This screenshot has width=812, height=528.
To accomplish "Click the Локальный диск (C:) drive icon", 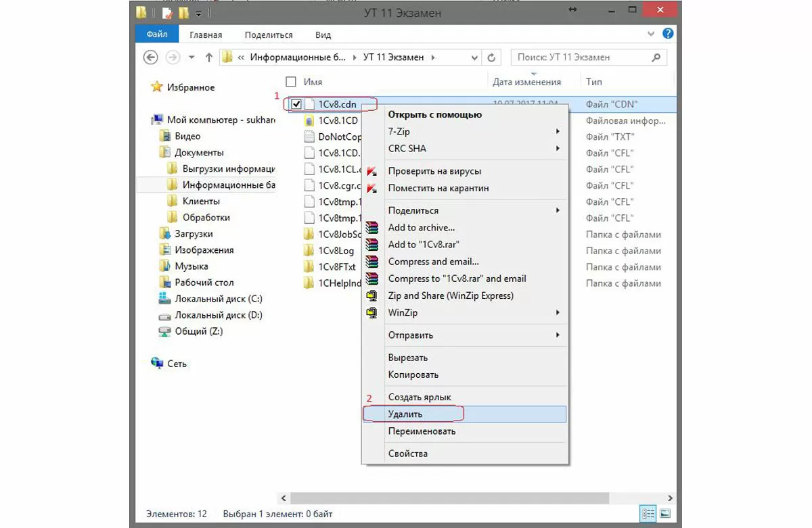I will [164, 298].
